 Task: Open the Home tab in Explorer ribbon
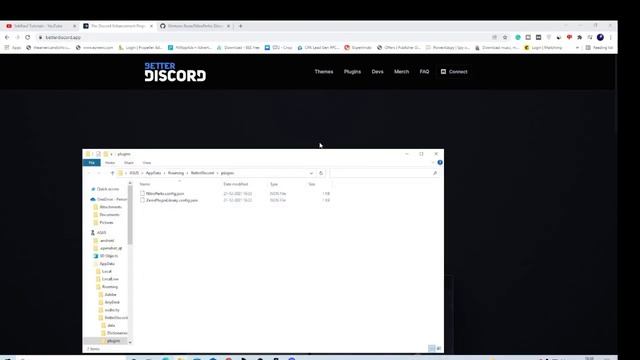point(110,163)
